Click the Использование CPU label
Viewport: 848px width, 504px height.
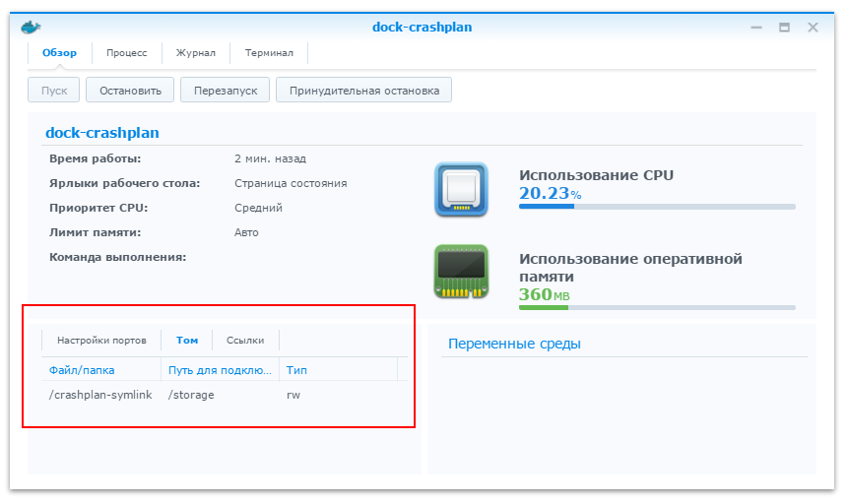(x=597, y=175)
